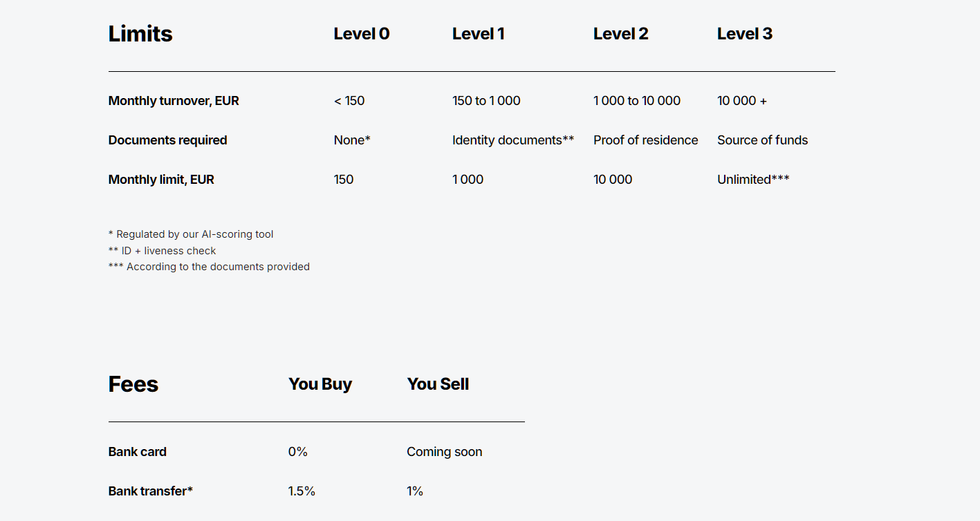Click the "Coming soon" bank card cell
The height and width of the screenshot is (521, 980).
(x=444, y=452)
